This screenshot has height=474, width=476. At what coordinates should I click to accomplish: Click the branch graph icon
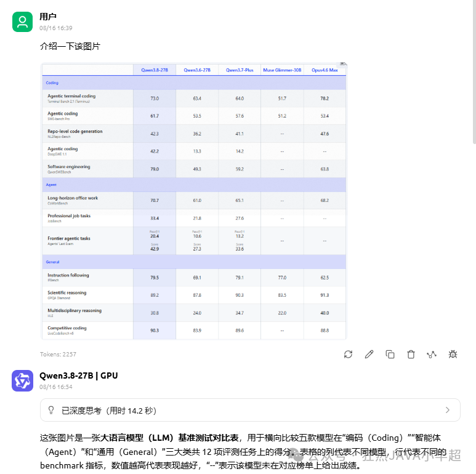(432, 354)
